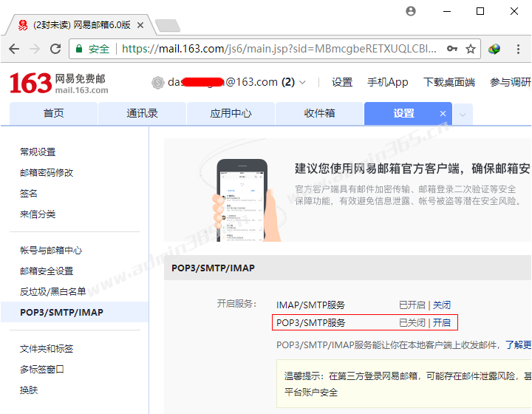Open 文件夹和标签 in sidebar

pyautogui.click(x=47, y=349)
